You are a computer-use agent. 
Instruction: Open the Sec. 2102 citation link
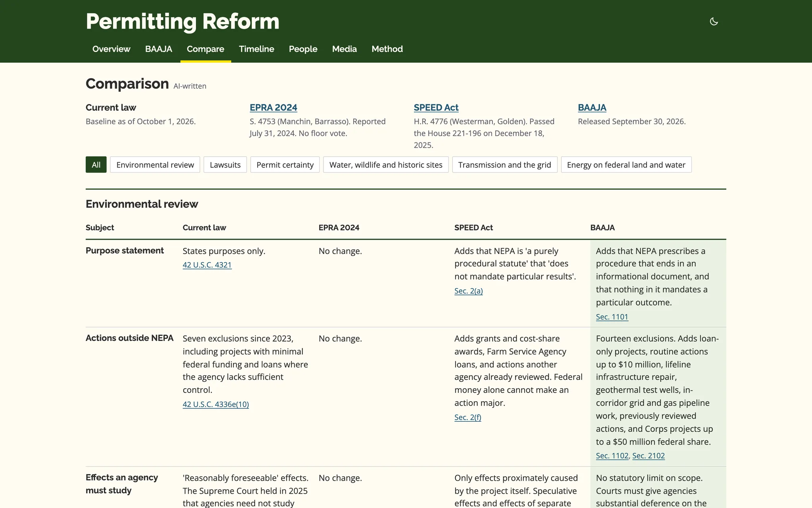point(649,456)
